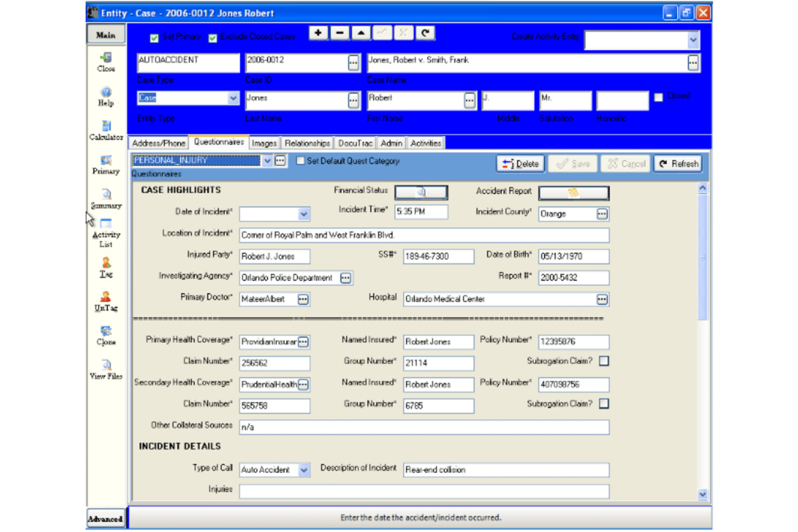
Task: Click the Main button
Action: point(106,34)
